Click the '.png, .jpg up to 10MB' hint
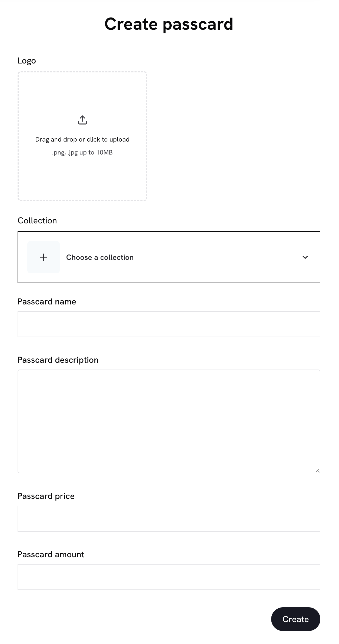 82,152
